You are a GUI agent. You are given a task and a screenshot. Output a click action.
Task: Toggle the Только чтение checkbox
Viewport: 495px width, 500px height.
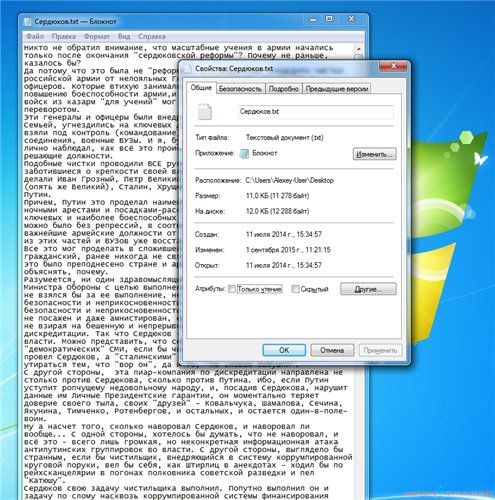coord(232,289)
